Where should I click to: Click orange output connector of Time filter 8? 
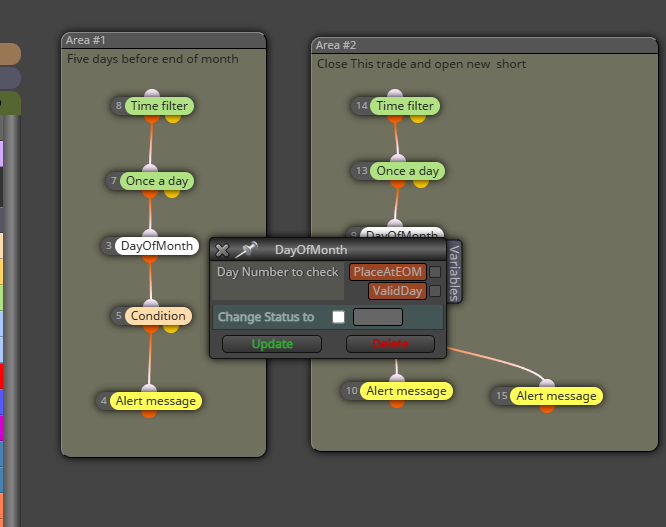coord(152,118)
